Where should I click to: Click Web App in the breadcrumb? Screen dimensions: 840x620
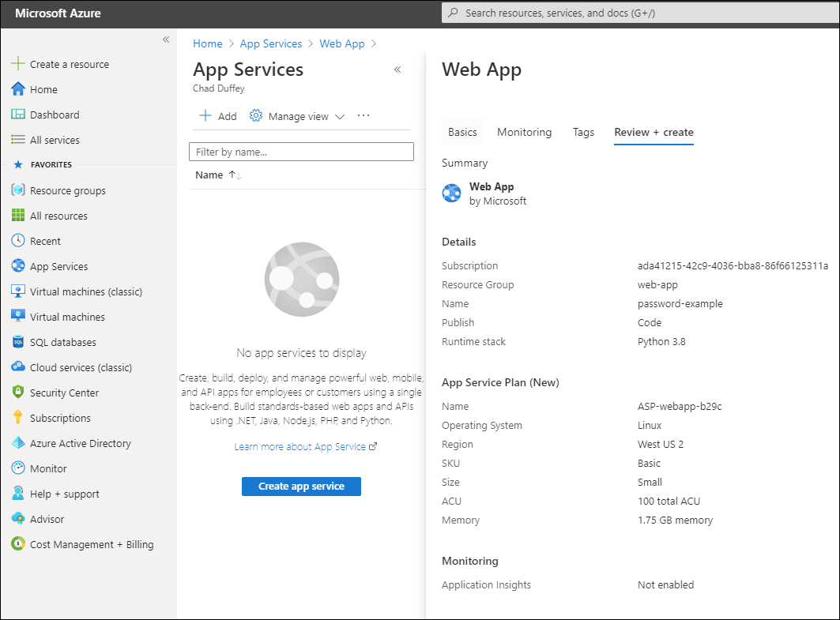pos(342,44)
